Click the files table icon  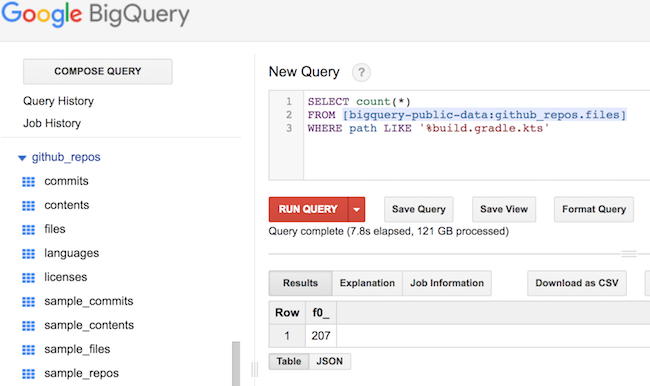point(28,230)
